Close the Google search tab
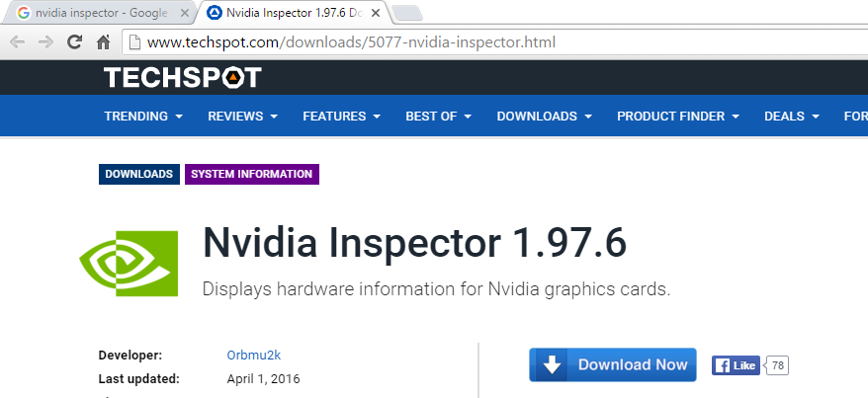Screen dimensions: 868x398 pos(184,13)
